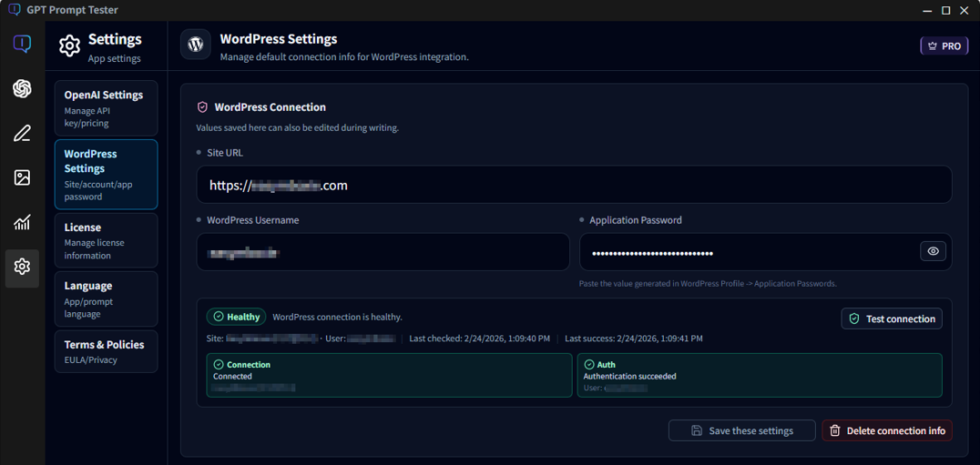
Task: Show the application password with eye icon
Action: click(x=934, y=251)
